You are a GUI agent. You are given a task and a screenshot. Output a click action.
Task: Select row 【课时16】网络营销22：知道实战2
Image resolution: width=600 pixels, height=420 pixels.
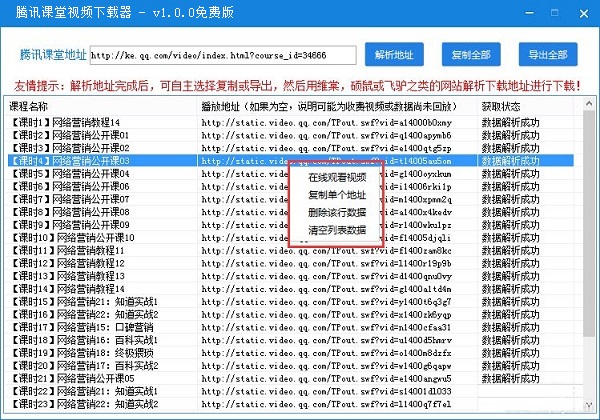pyautogui.click(x=290, y=314)
